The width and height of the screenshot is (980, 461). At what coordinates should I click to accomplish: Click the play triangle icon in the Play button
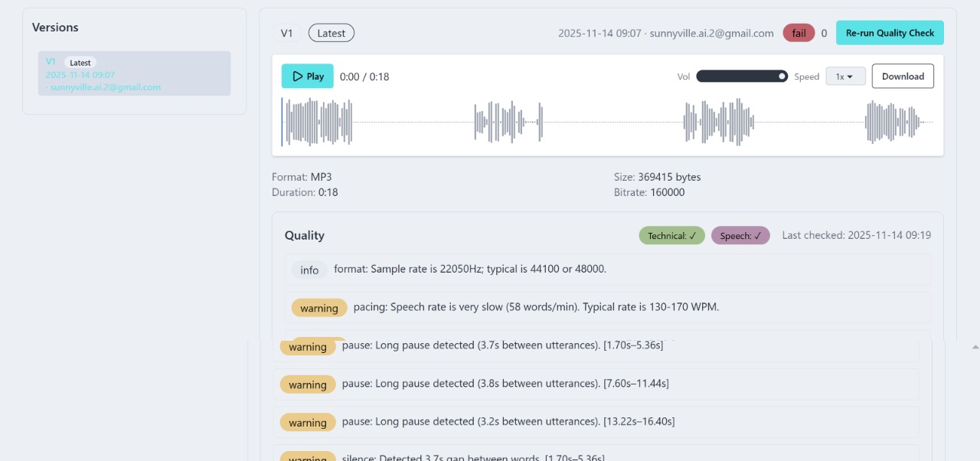297,76
